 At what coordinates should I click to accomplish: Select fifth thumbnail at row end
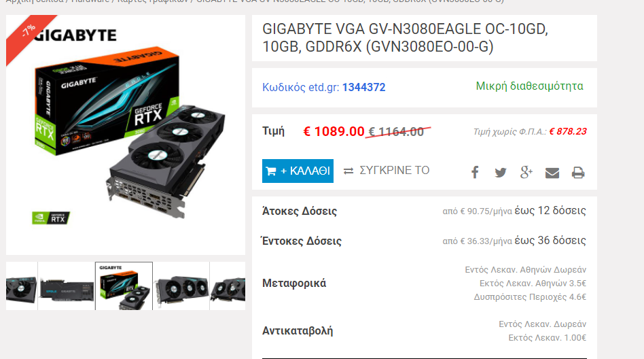click(x=228, y=286)
